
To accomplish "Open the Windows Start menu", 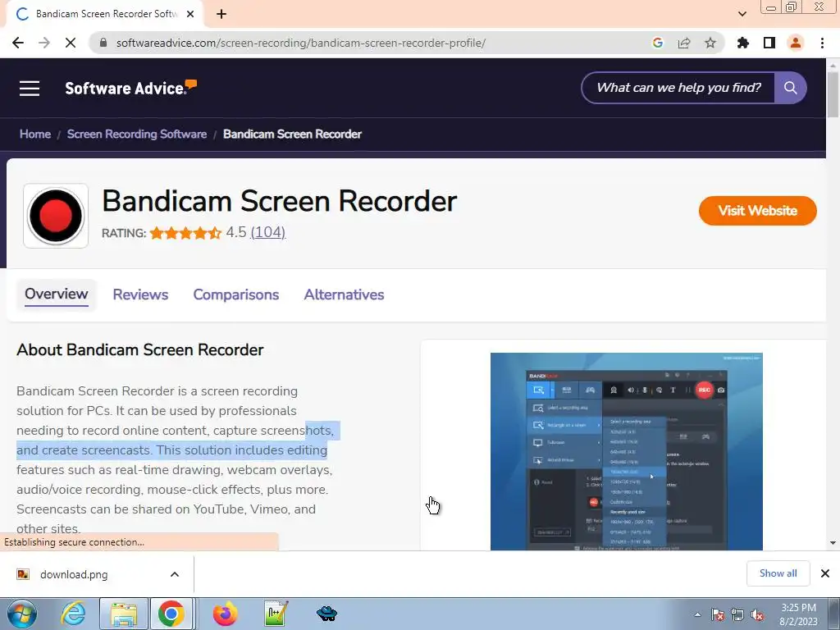I will [x=22, y=614].
